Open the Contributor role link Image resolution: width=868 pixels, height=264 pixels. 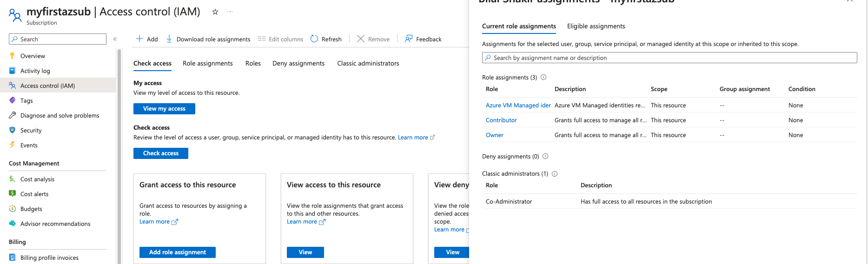pos(501,120)
